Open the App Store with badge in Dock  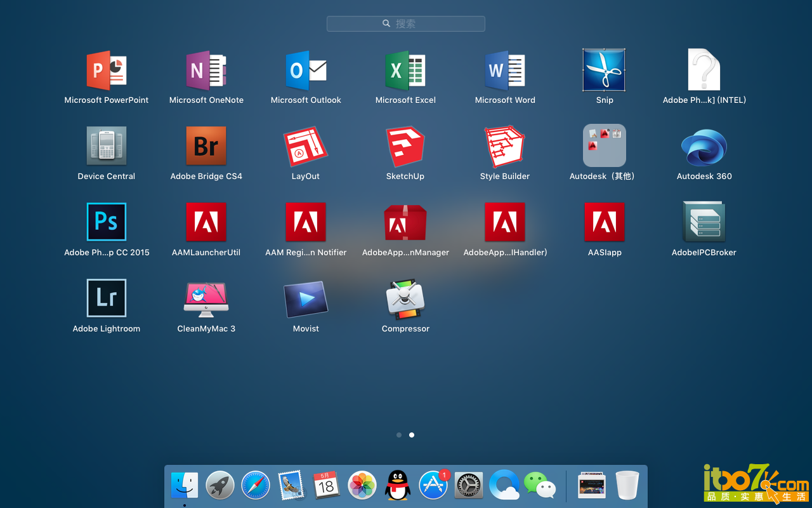(x=433, y=486)
